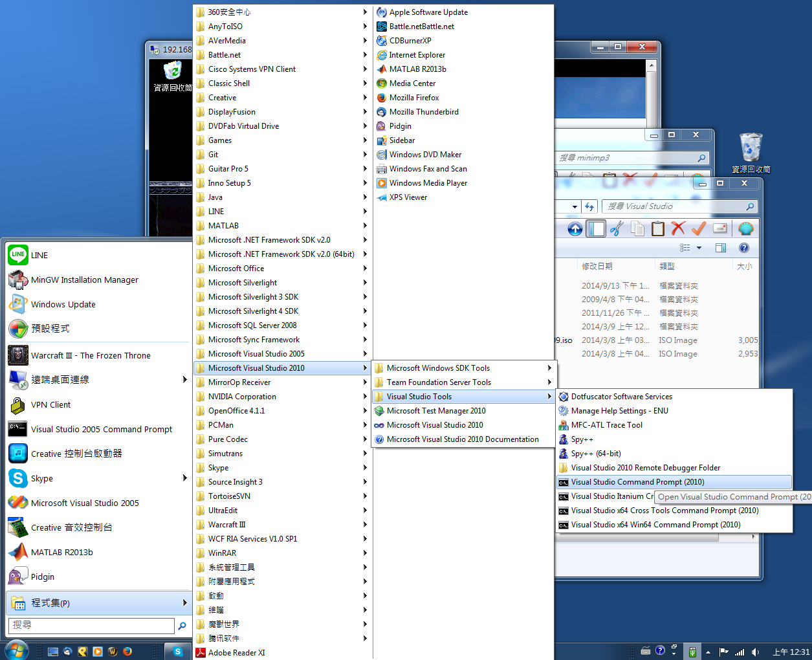This screenshot has height=660, width=812.
Task: Open Team Foundation Server Tools submenu
Action: (x=464, y=382)
